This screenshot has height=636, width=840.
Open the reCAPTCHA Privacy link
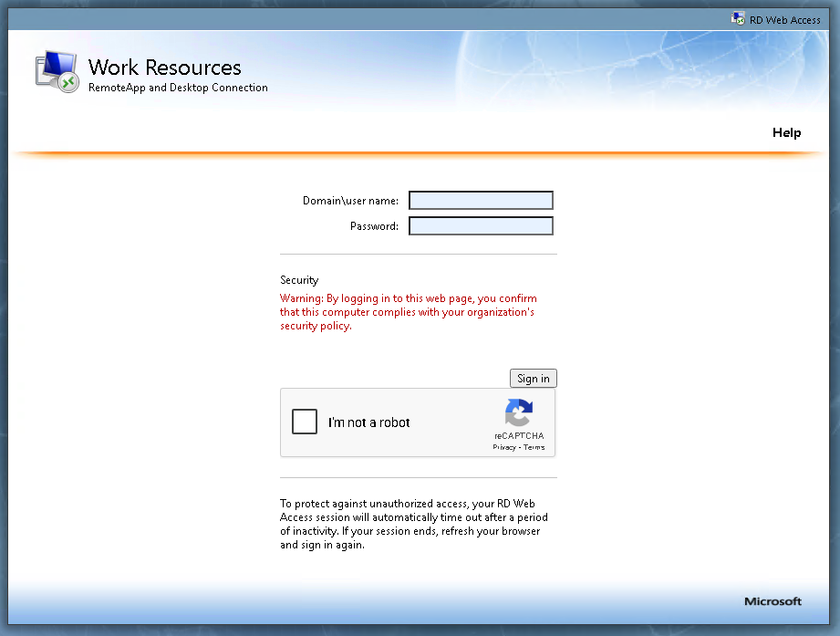504,447
